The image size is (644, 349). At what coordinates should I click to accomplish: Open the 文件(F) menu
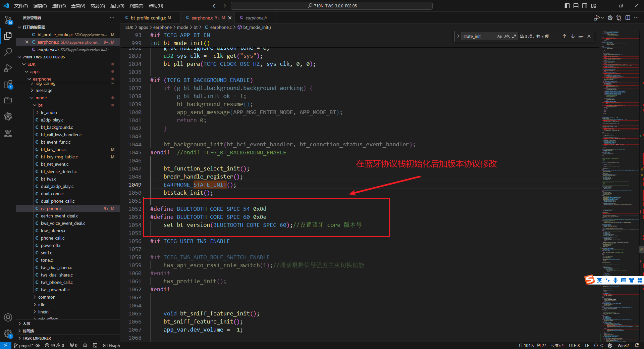pyautogui.click(x=21, y=6)
